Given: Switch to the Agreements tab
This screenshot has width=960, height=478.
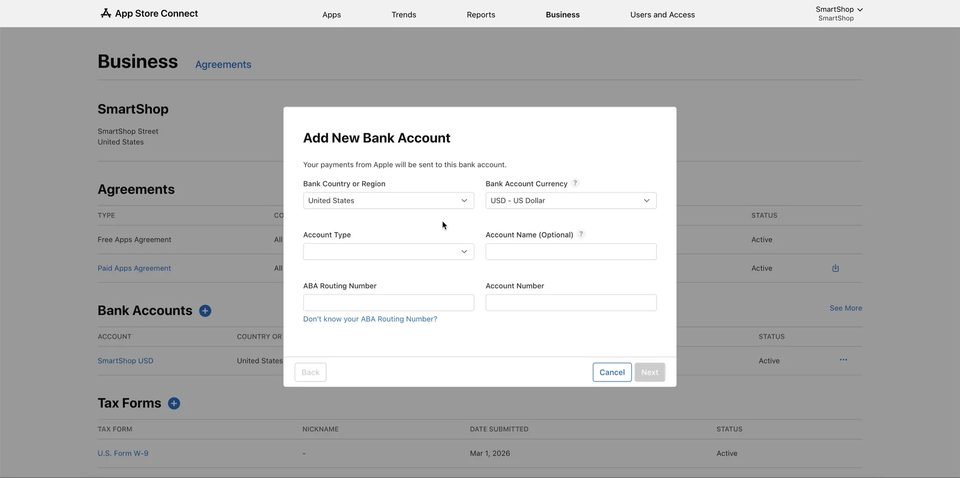Looking at the screenshot, I should [x=223, y=64].
